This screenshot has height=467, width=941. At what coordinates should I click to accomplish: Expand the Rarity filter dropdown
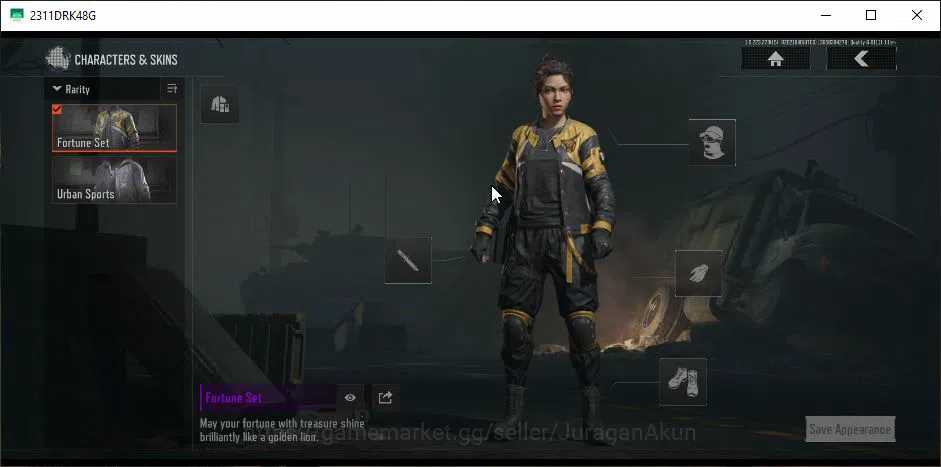(x=71, y=89)
